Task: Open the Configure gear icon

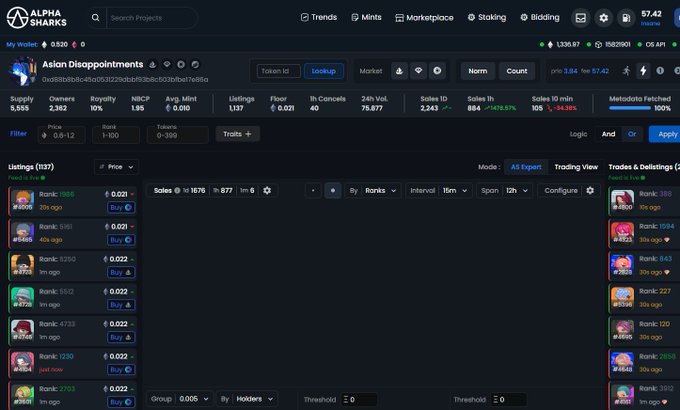Action: point(590,190)
